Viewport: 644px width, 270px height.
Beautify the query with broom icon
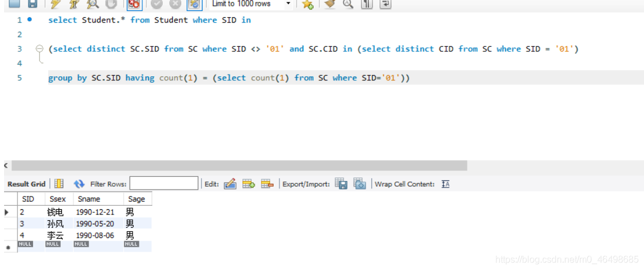pos(329,3)
